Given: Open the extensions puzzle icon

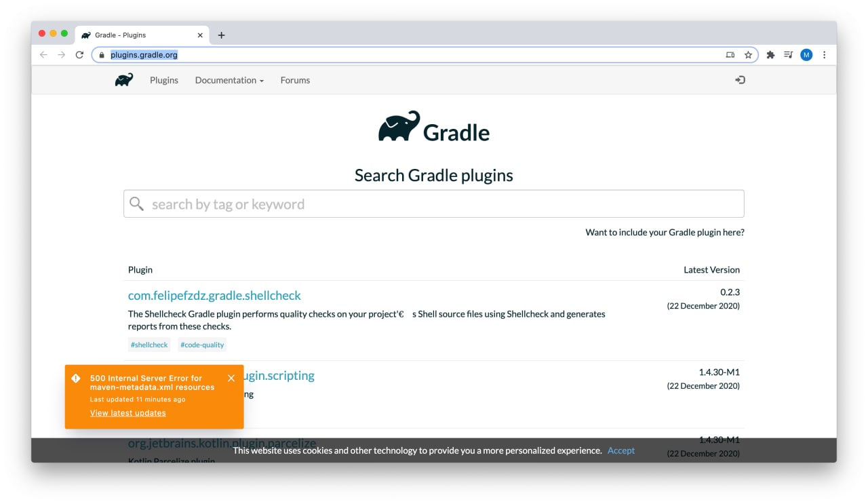Looking at the screenshot, I should click(x=770, y=55).
